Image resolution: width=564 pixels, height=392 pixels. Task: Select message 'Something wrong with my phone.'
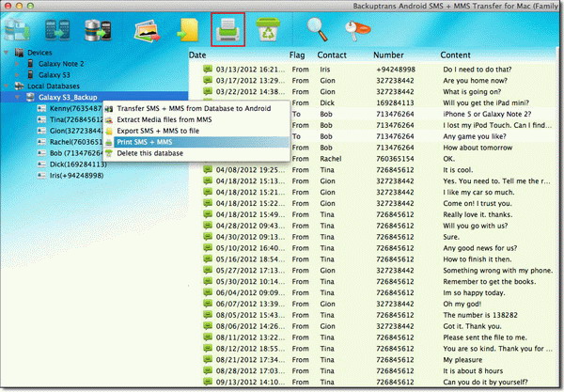pos(498,270)
